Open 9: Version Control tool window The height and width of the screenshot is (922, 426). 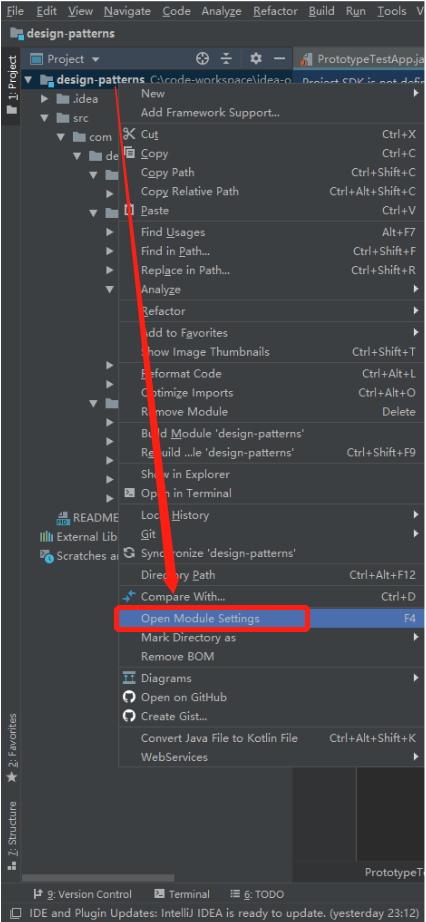82,894
